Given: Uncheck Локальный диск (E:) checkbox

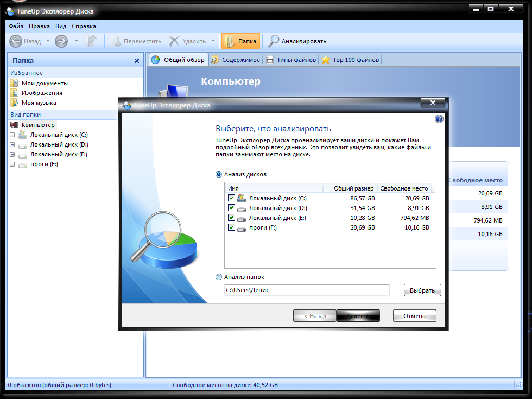Looking at the screenshot, I should pos(231,218).
